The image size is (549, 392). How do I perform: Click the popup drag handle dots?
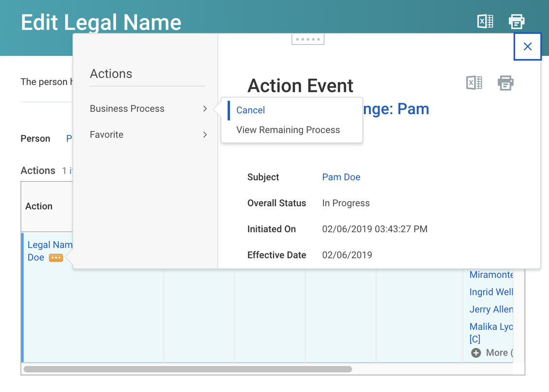pos(308,39)
